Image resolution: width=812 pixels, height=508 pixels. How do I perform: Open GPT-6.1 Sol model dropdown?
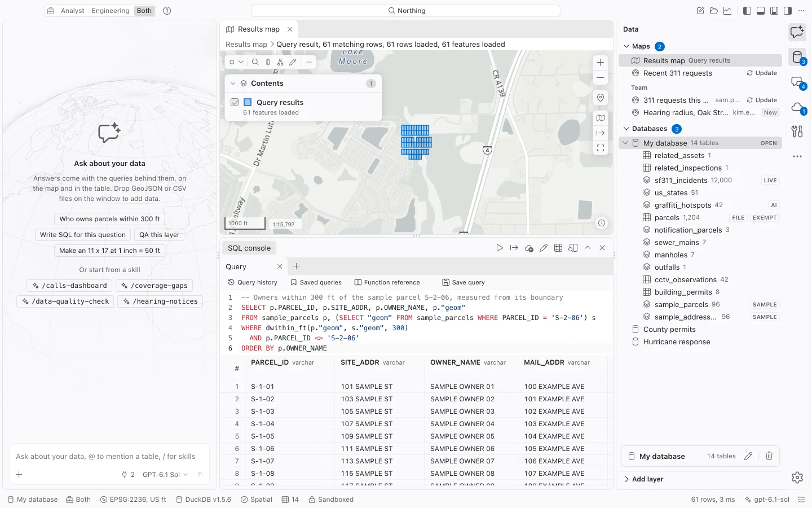click(165, 475)
